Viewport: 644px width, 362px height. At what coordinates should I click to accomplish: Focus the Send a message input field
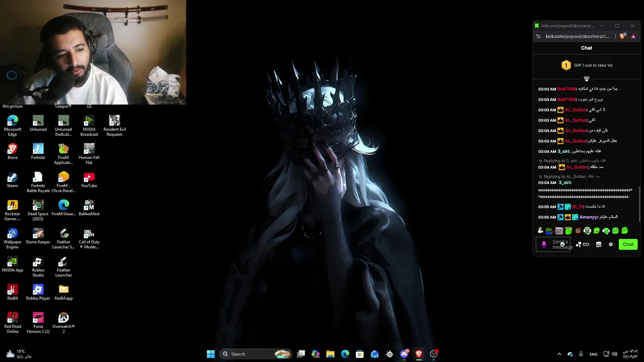553,244
